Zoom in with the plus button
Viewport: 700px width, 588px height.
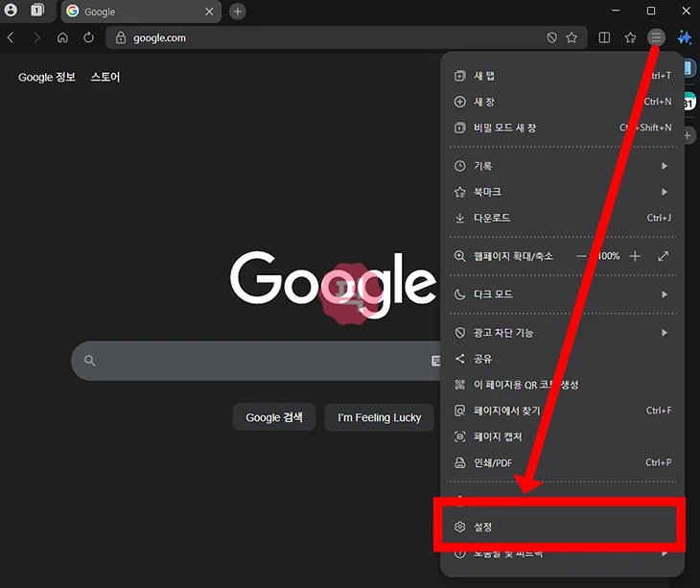(x=635, y=256)
